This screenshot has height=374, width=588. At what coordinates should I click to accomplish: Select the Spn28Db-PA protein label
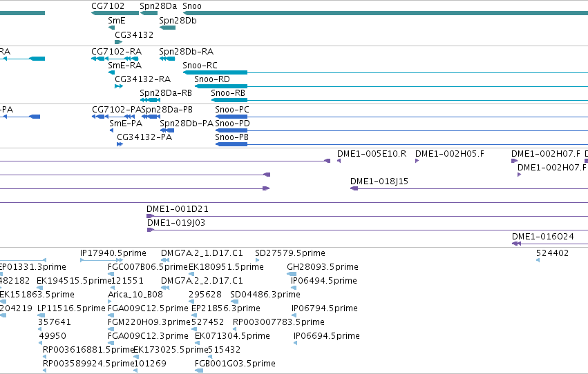coord(187,124)
